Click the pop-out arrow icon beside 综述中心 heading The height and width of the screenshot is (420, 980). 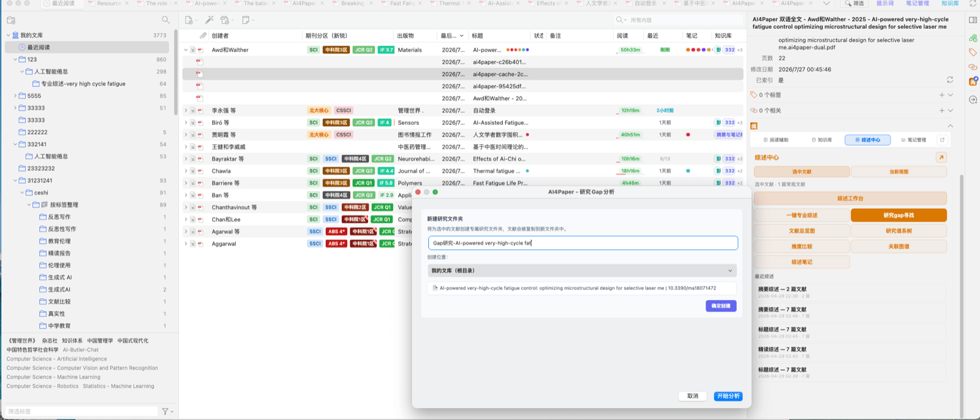click(941, 157)
